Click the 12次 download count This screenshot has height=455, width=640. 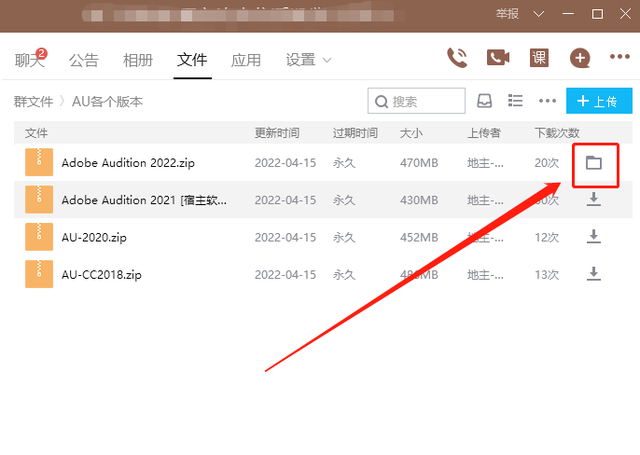coord(547,237)
